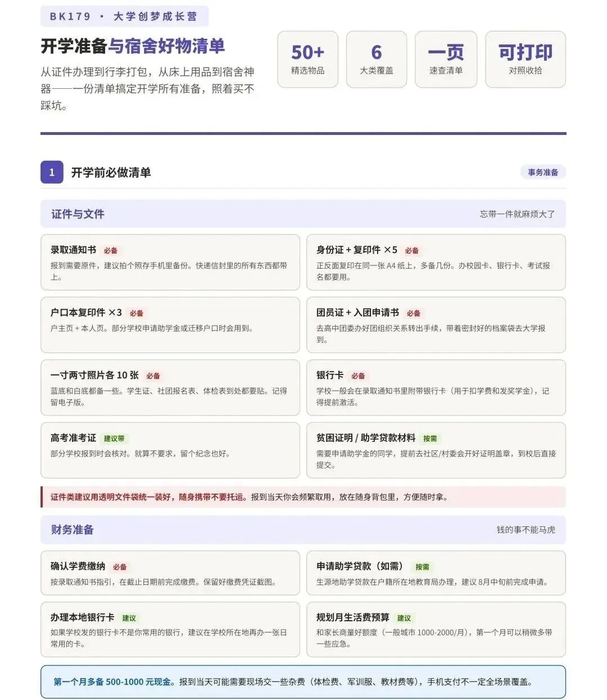Click the description 和家长商量好额度
This screenshot has width=607, height=700.
coord(434,638)
